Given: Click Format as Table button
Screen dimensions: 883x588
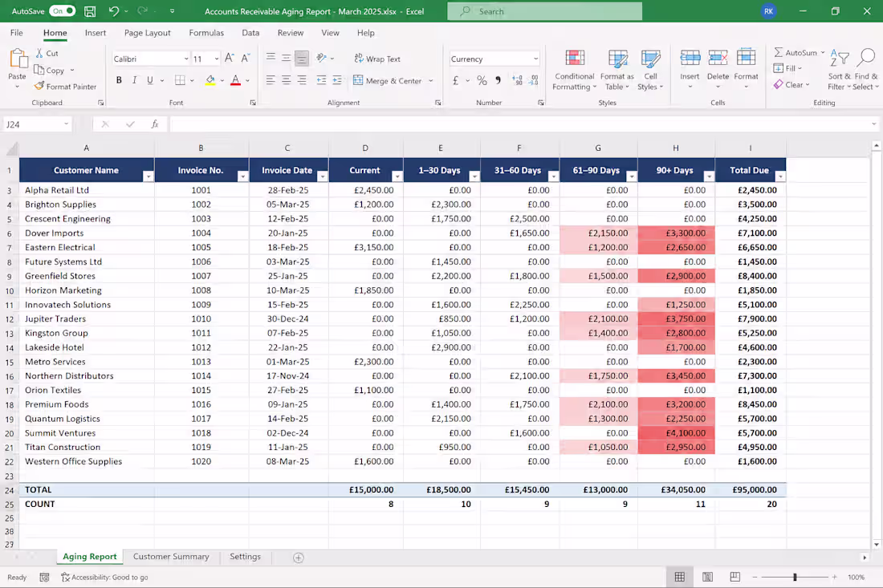Looking at the screenshot, I should (617, 70).
